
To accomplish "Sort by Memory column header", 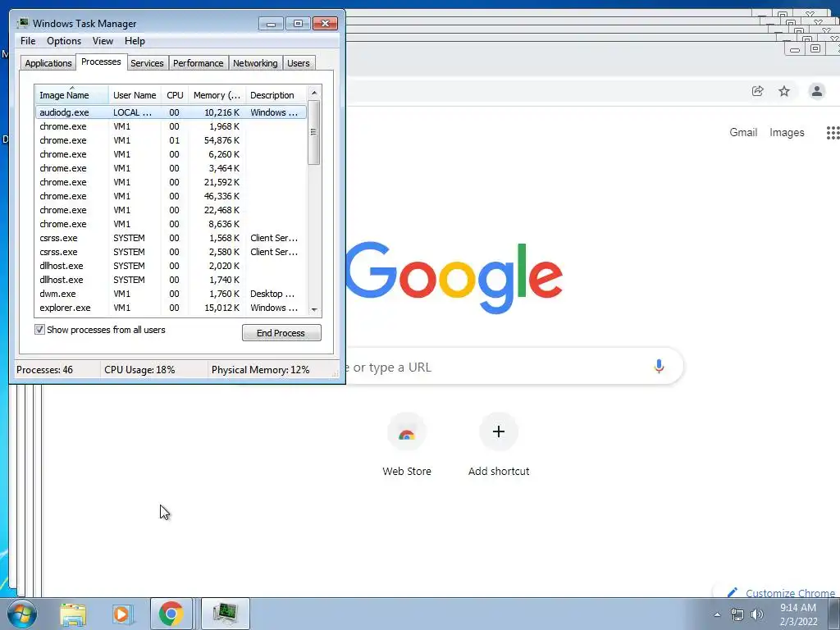I will click(217, 95).
